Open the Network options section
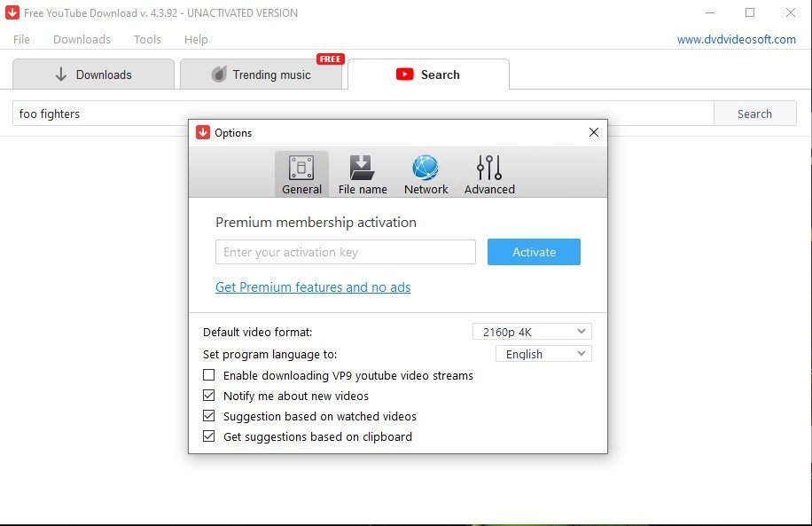This screenshot has height=526, width=812. [426, 174]
